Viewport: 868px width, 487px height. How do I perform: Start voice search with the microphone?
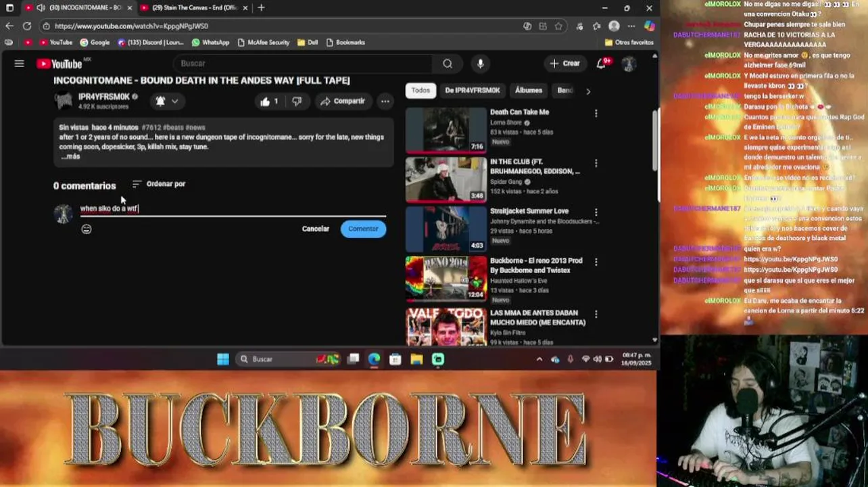click(x=481, y=64)
